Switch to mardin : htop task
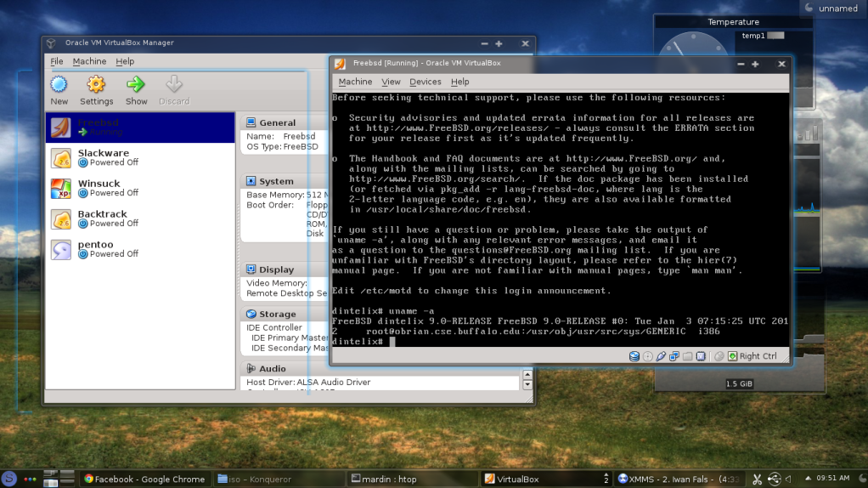The image size is (868, 488). 414,479
